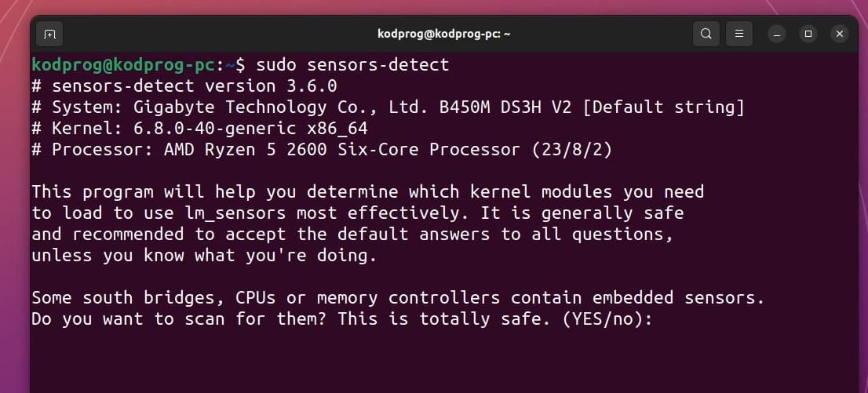868x393 pixels.
Task: Click the 'This program will help' line
Action: pos(368,192)
